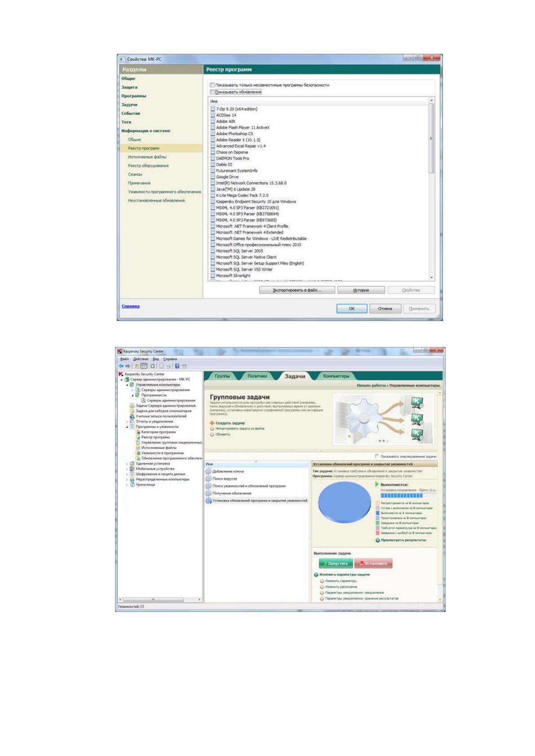This screenshot has height=756, width=535.
Task: Open the 'Действие' menu
Action: (x=141, y=359)
